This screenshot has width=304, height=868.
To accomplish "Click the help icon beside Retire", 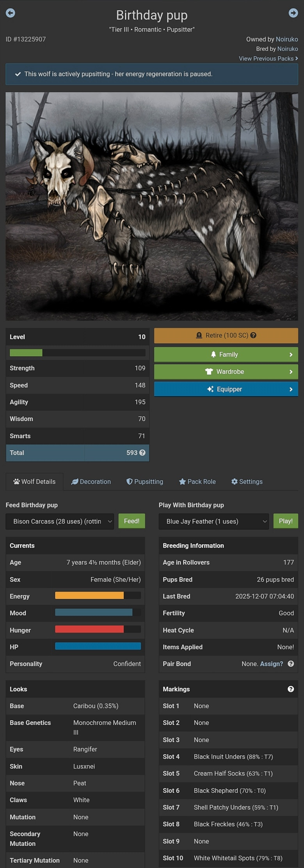I will (x=253, y=335).
